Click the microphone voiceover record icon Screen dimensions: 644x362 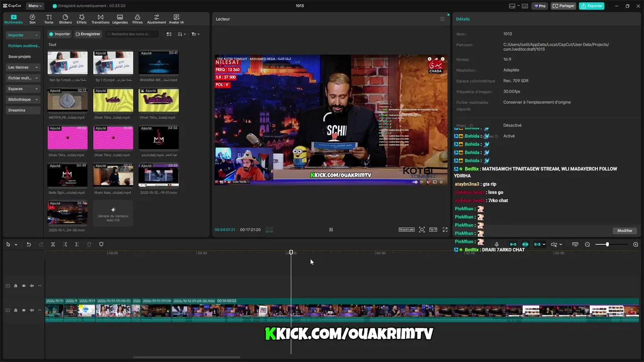(x=497, y=244)
